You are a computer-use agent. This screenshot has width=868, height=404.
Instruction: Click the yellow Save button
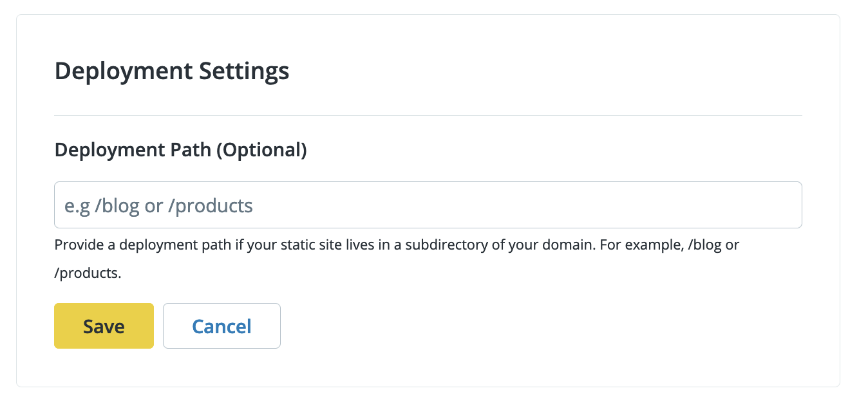pyautogui.click(x=104, y=326)
